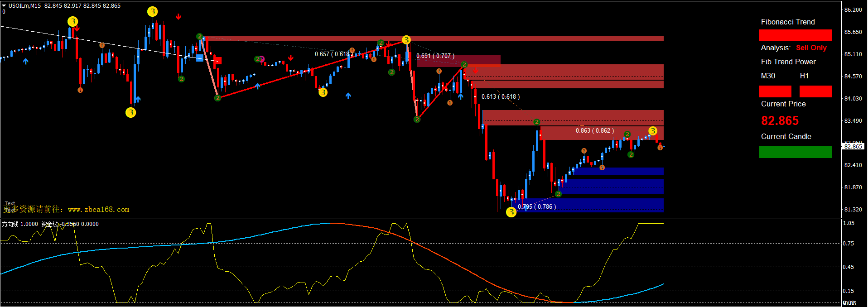
Task: Select the 0.613 ( 0.618 ) Fibonacci label
Action: pyautogui.click(x=501, y=96)
